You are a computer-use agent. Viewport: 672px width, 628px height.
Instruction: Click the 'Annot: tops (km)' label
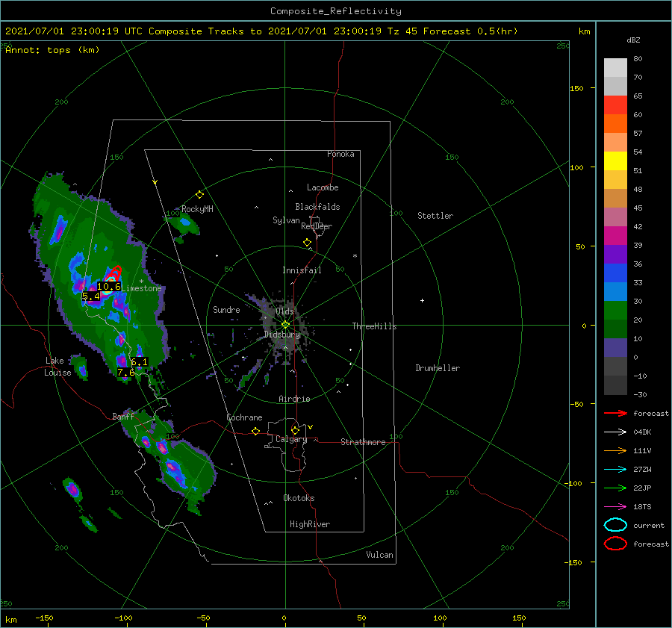(x=52, y=50)
